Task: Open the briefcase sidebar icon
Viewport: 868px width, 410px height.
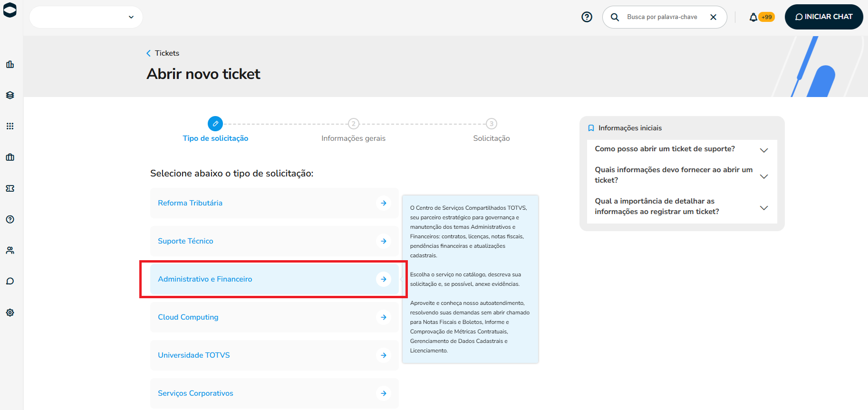Action: click(10, 157)
